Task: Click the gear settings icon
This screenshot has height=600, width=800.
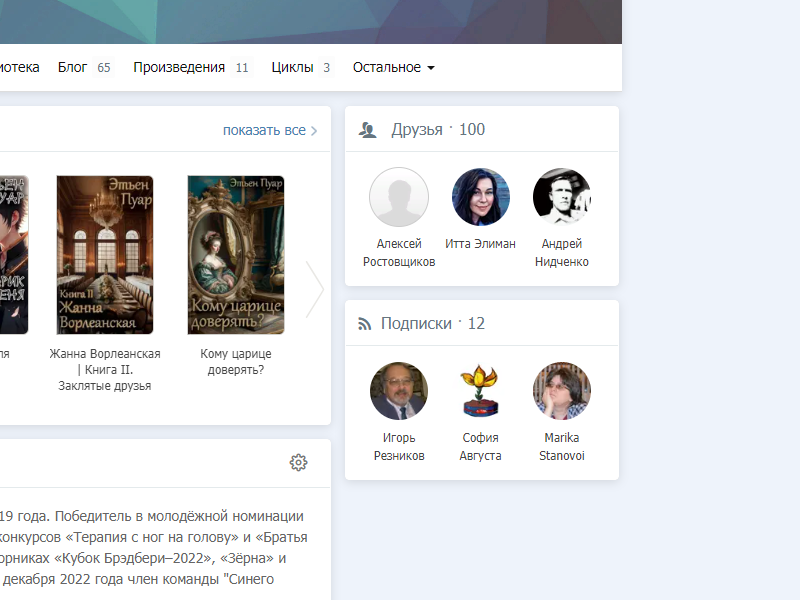Action: click(x=298, y=462)
